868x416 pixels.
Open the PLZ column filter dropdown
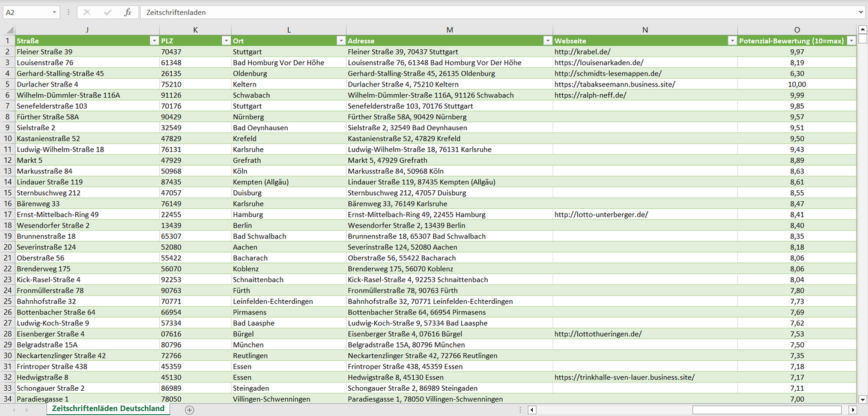226,41
